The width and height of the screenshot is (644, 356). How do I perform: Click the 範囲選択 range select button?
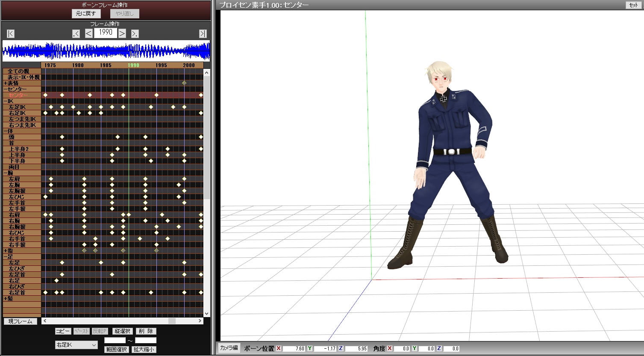pyautogui.click(x=117, y=350)
